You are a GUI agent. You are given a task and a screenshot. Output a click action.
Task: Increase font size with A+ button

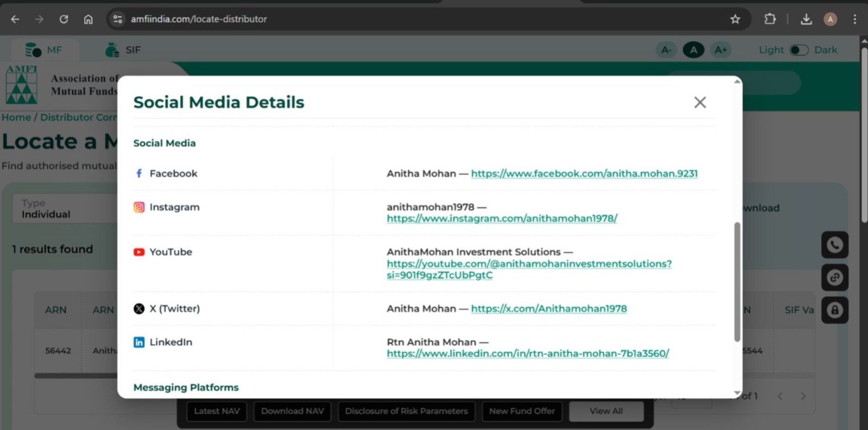click(720, 50)
